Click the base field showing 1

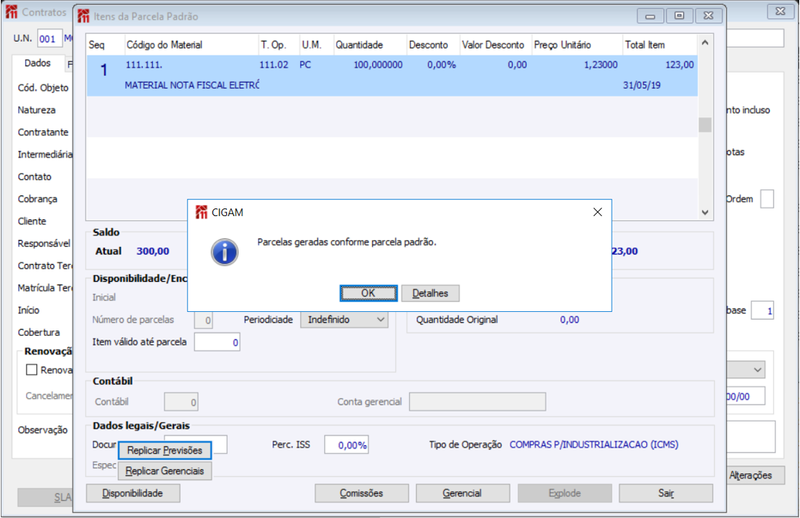pos(762,310)
